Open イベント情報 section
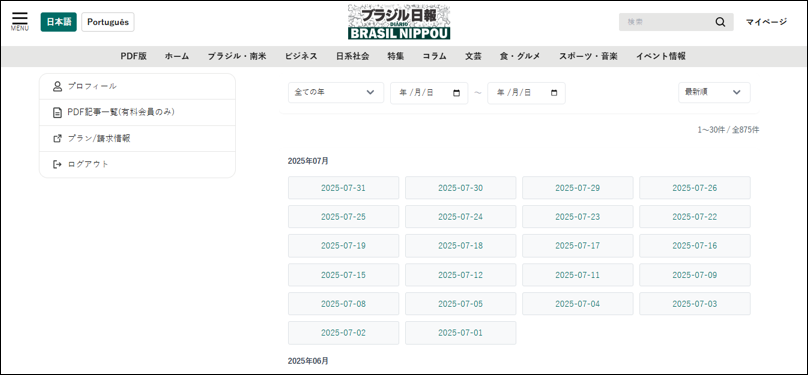The image size is (808, 375). tap(661, 57)
